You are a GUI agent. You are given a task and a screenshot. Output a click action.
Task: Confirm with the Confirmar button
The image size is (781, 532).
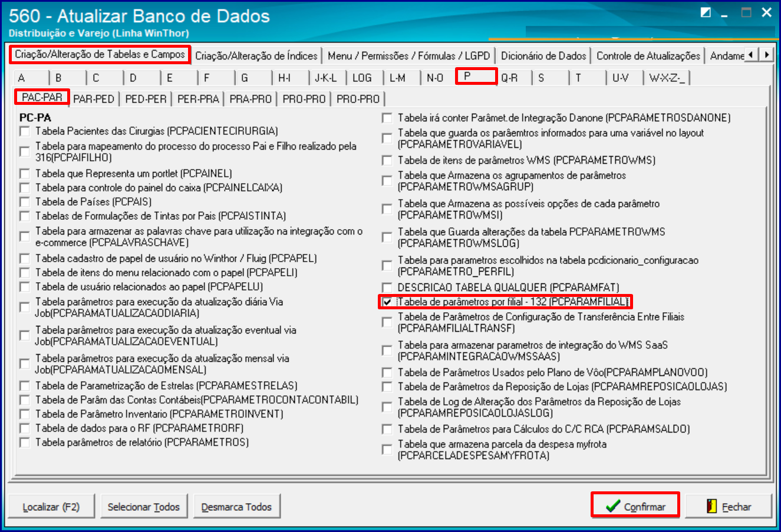coord(635,506)
